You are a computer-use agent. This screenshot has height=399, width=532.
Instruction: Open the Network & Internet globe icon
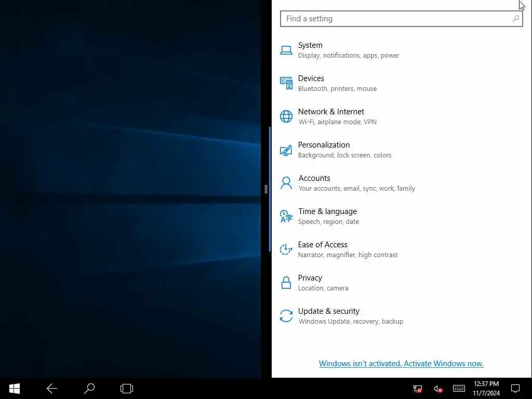286,116
